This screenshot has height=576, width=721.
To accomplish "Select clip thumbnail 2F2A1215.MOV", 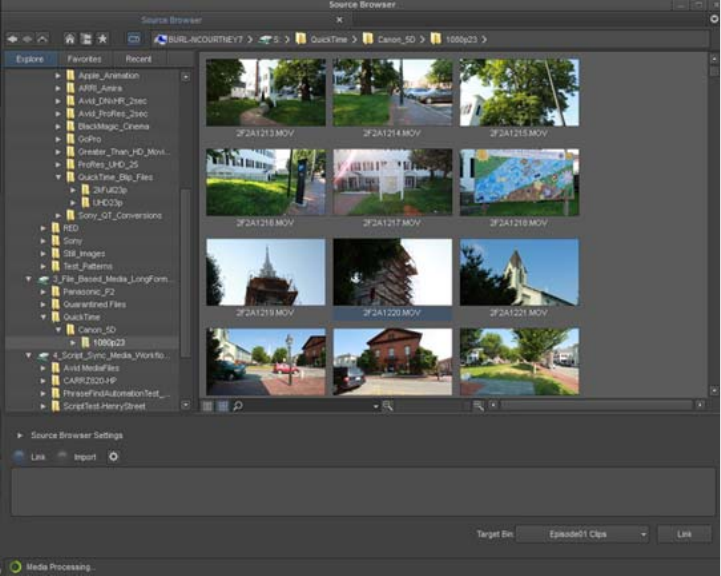I will (x=519, y=92).
